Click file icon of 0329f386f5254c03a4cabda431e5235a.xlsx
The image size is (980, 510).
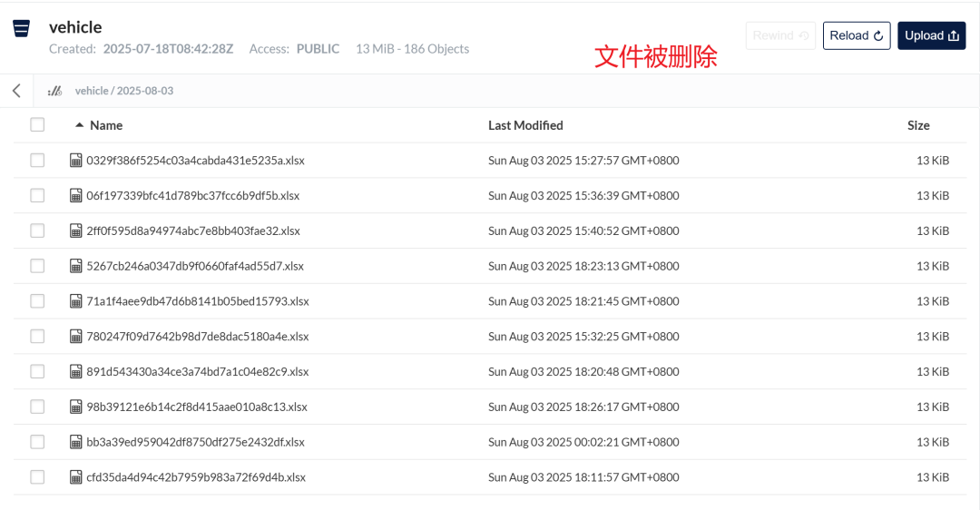click(75, 161)
